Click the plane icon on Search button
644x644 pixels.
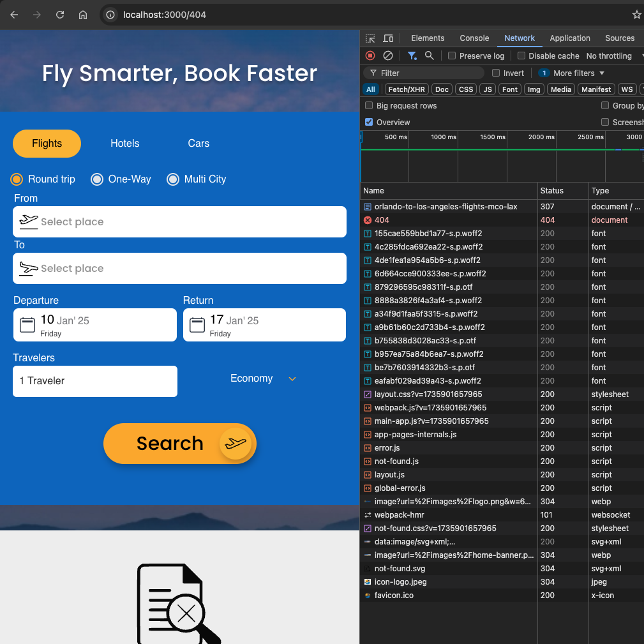[236, 444]
